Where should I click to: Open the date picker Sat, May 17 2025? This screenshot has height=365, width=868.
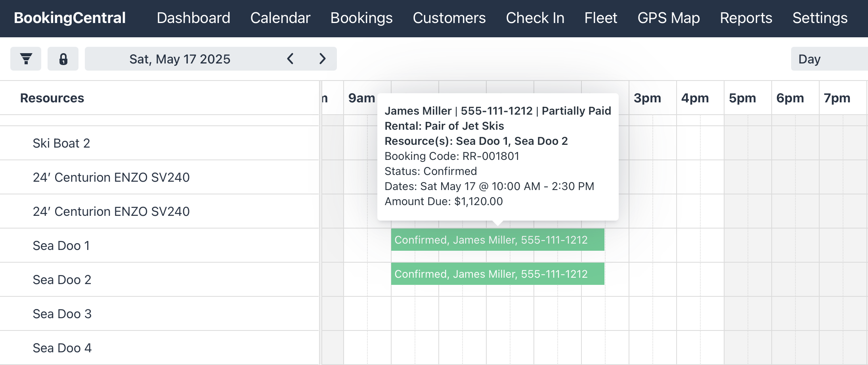180,59
